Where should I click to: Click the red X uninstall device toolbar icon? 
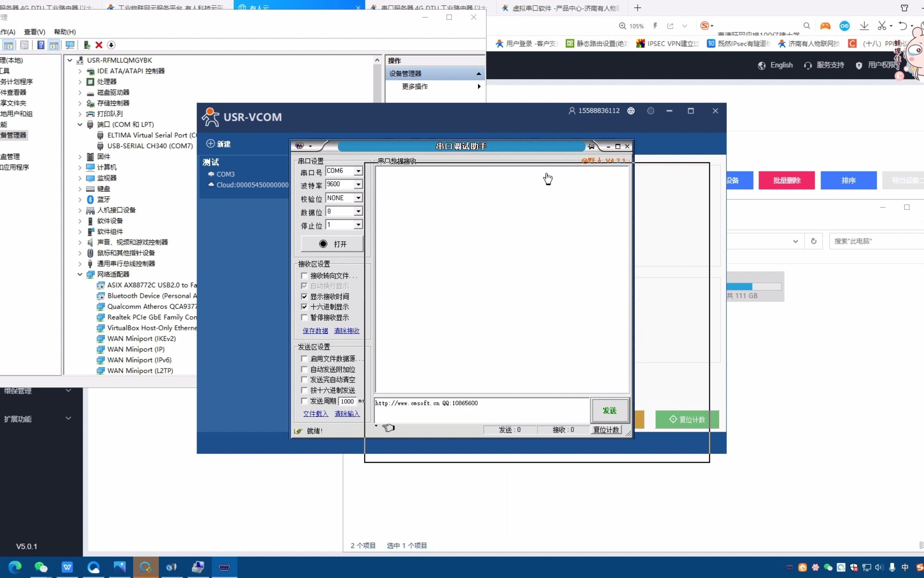click(99, 45)
